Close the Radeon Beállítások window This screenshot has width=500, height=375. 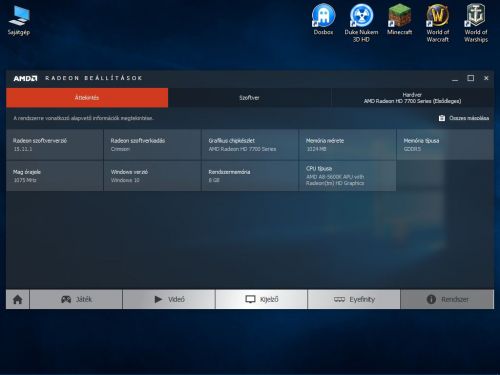[486, 78]
